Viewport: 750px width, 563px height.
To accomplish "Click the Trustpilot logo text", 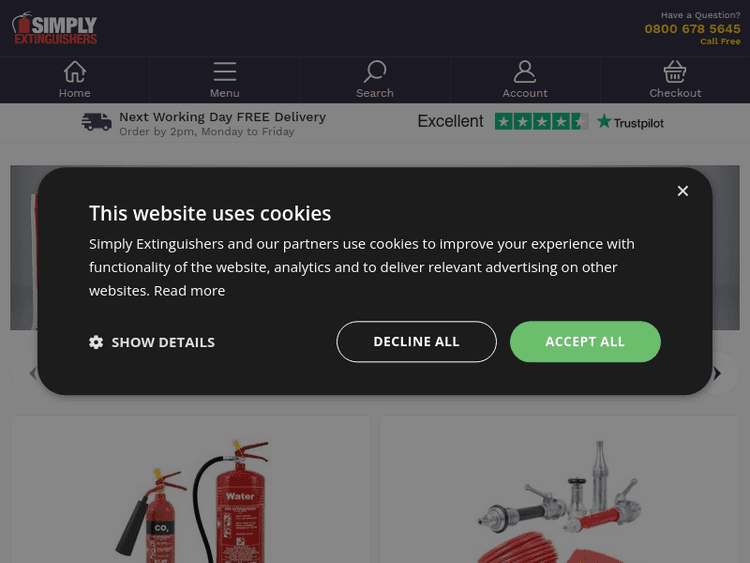I will point(631,122).
